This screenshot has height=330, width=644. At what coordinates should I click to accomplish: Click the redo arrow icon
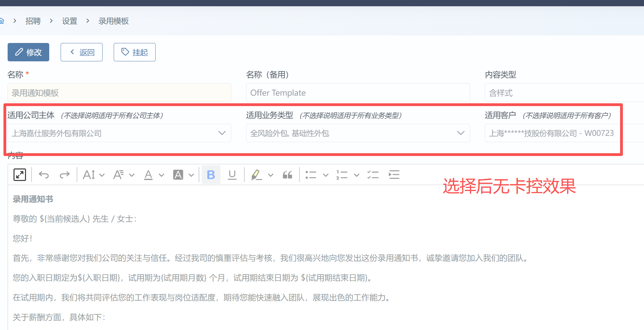click(x=64, y=175)
